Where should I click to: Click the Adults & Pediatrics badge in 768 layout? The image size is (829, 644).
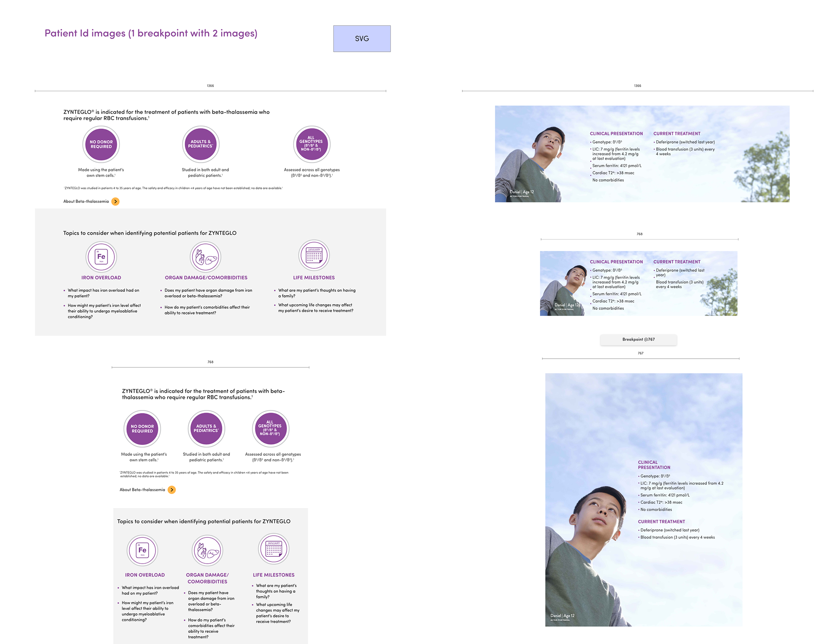[x=206, y=429]
